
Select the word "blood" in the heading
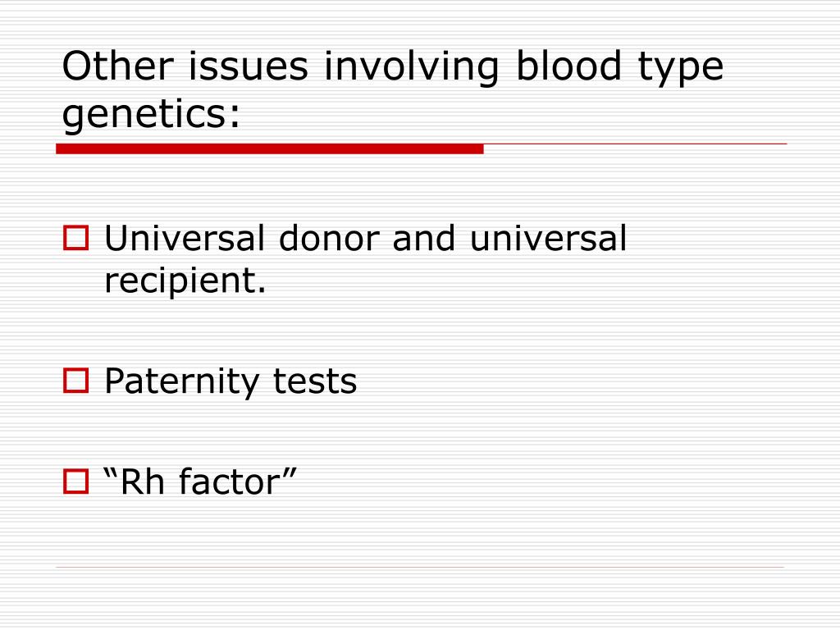568,66
